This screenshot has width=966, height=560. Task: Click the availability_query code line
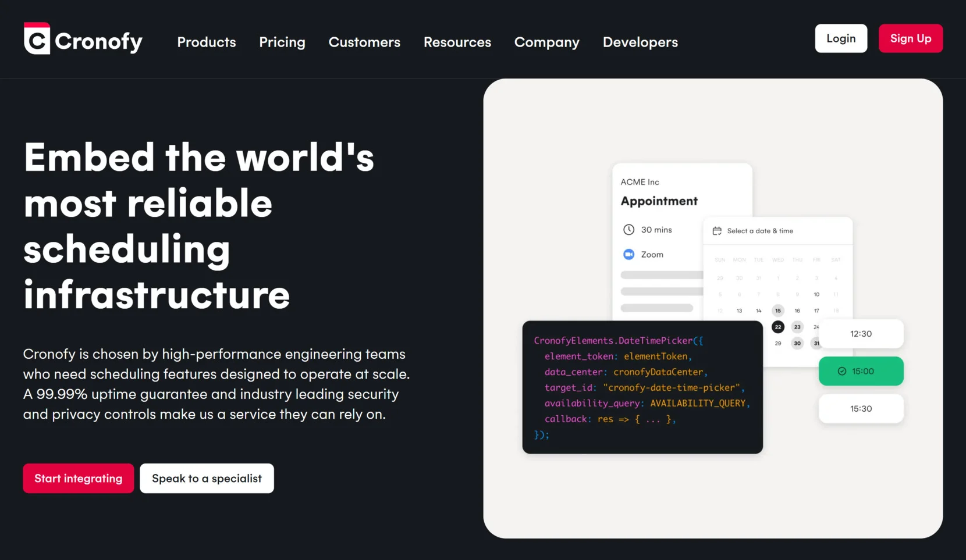647,403
